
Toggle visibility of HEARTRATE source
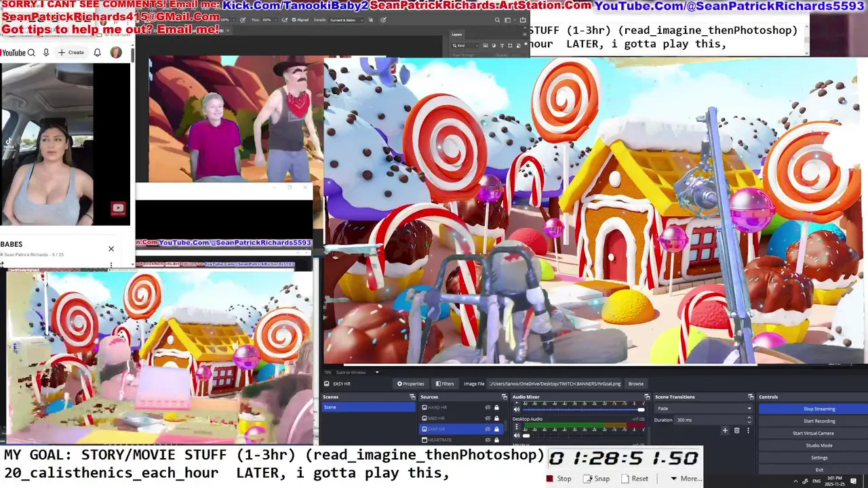[x=488, y=440]
